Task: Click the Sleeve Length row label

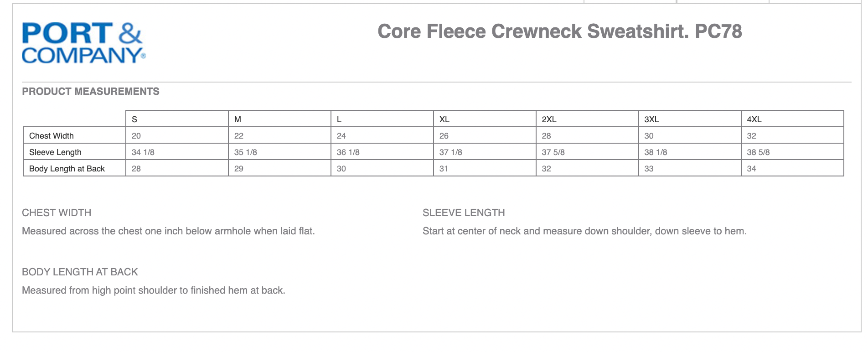Action: tap(55, 152)
